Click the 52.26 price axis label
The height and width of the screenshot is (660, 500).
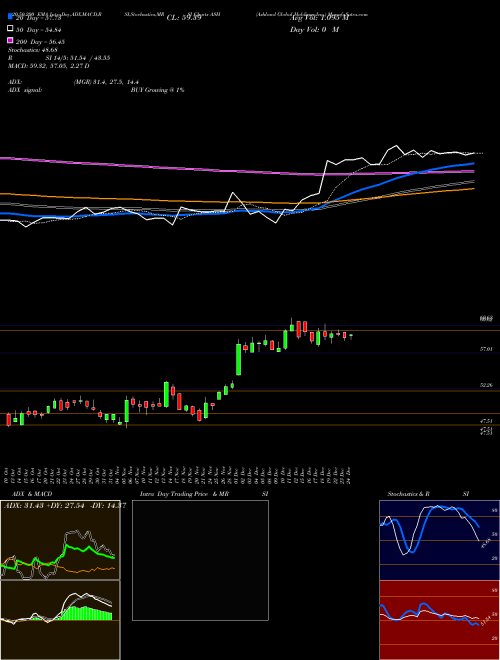[x=486, y=385]
